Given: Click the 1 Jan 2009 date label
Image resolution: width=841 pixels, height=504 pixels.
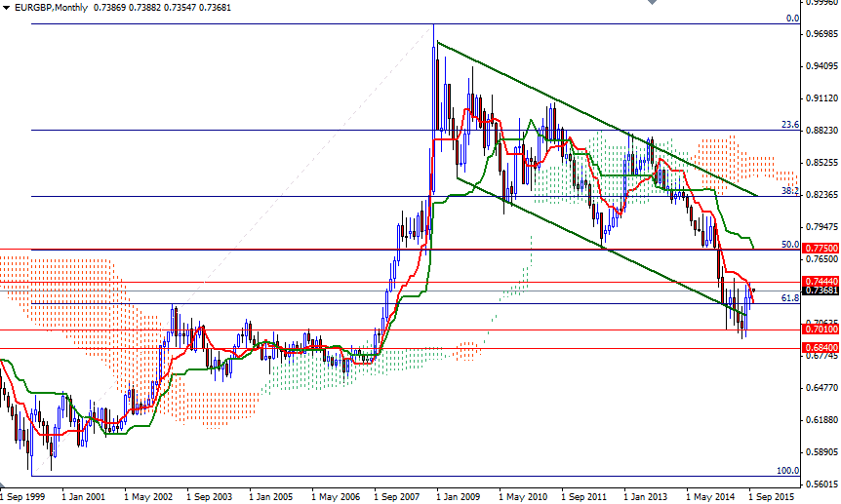Looking at the screenshot, I should (x=458, y=497).
